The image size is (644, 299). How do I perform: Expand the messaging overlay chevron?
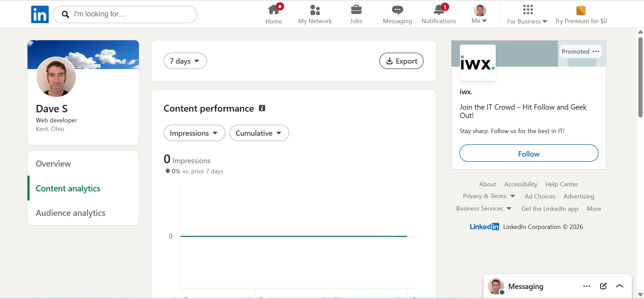(x=620, y=286)
